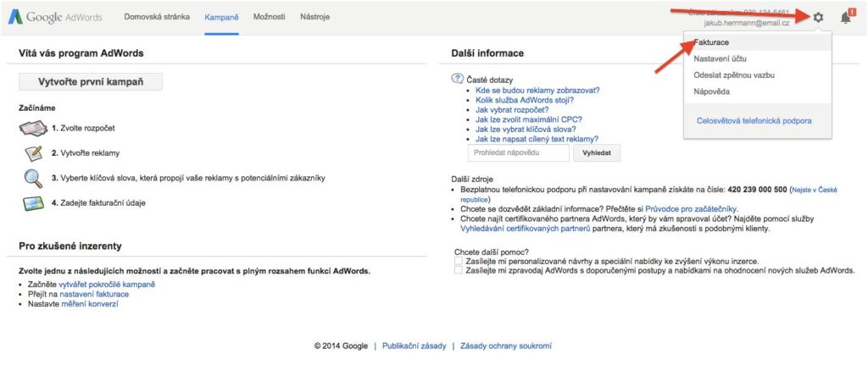Click Vytvořte první kampaň button

point(91,82)
